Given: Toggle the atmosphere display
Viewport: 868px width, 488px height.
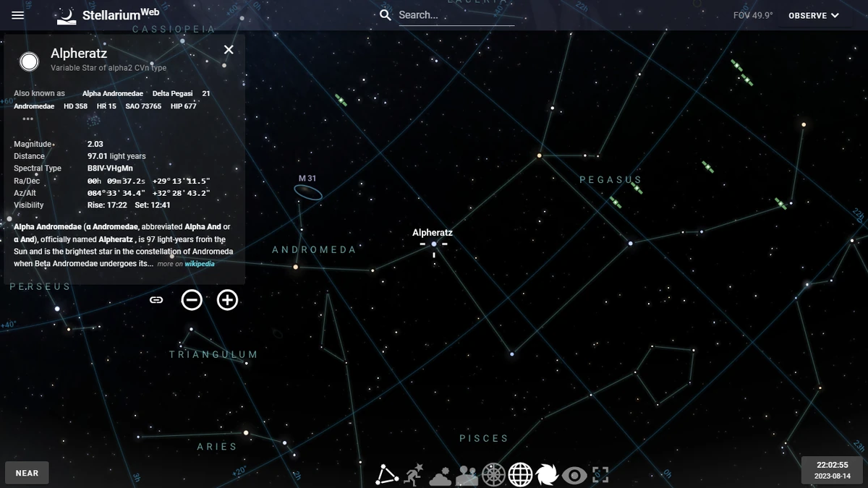Looking at the screenshot, I should tap(440, 474).
